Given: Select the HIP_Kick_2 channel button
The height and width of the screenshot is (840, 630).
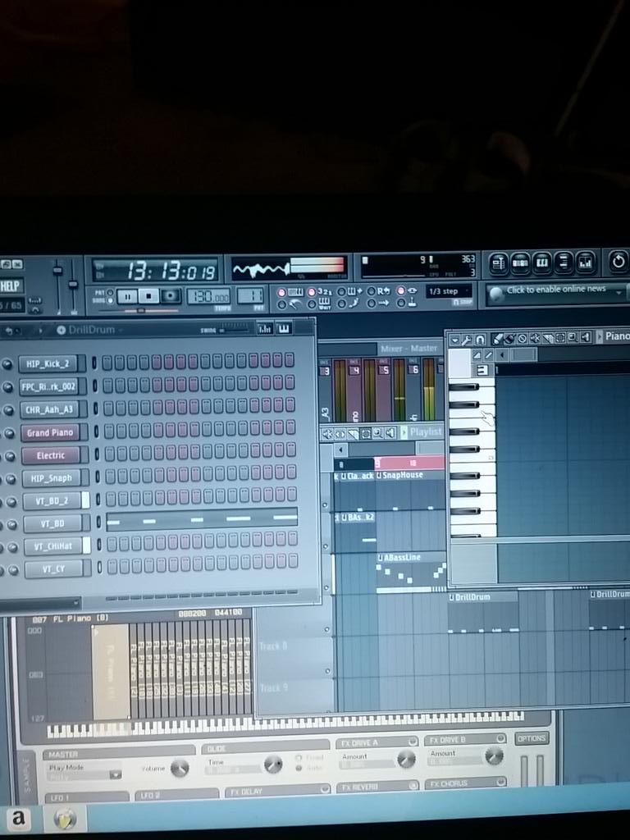Looking at the screenshot, I should pos(49,363).
